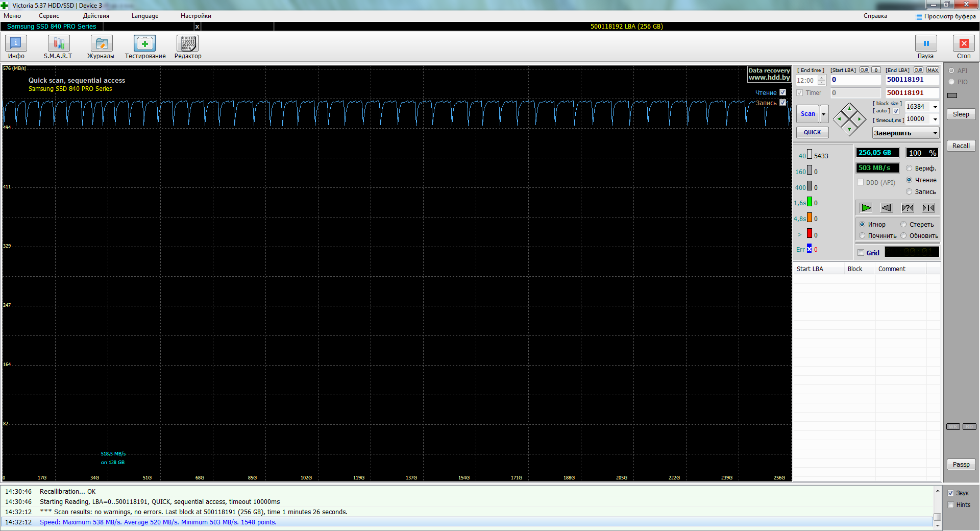Click the Passp button
This screenshot has height=531, width=980.
point(961,465)
